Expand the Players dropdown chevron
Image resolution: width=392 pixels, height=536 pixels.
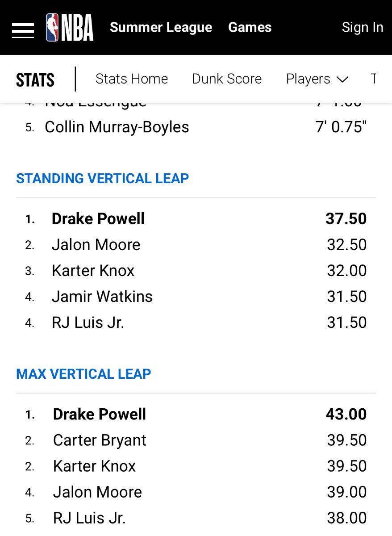(342, 80)
